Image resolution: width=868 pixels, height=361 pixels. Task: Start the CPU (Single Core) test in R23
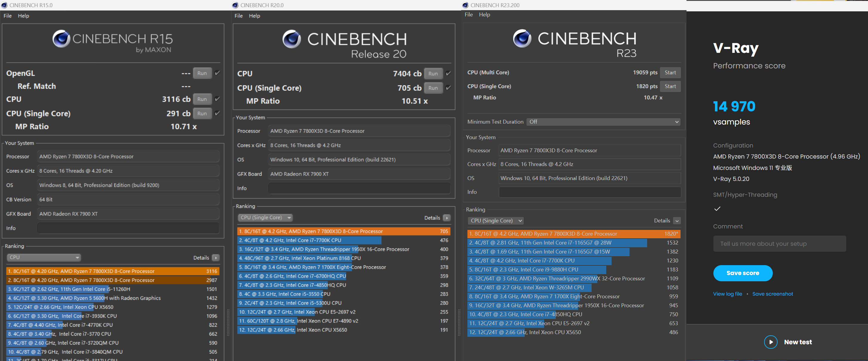pos(670,86)
